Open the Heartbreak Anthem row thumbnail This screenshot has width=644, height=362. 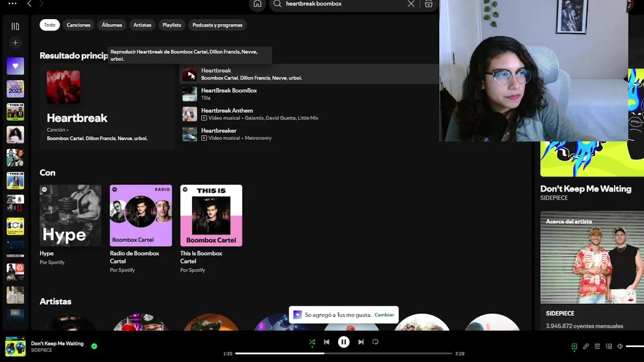tap(190, 114)
